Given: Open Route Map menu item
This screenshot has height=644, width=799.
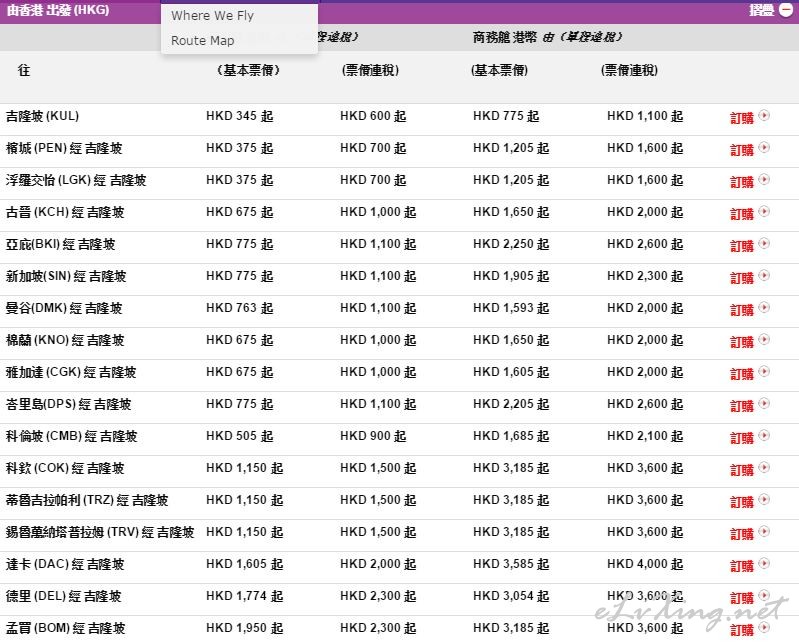Looking at the screenshot, I should [202, 41].
